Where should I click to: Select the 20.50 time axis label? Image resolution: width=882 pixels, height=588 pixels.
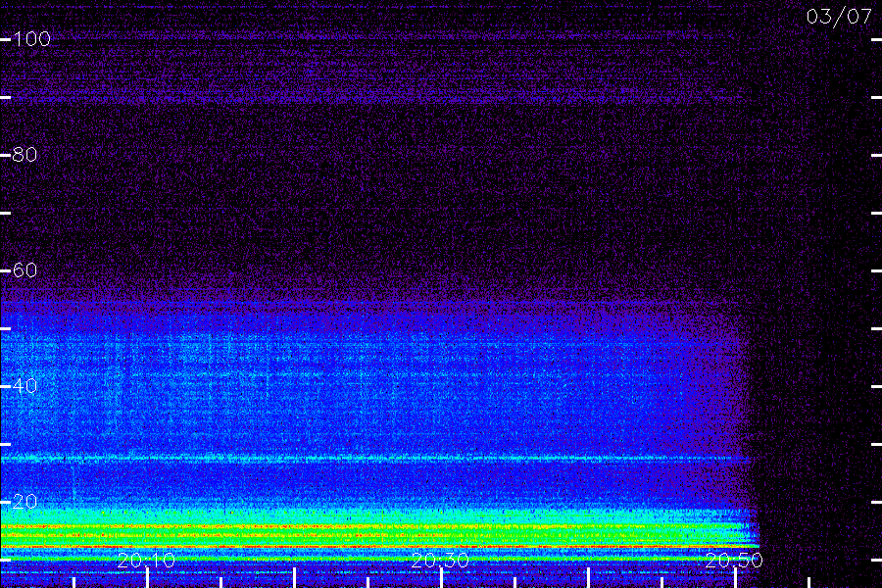[x=734, y=560]
